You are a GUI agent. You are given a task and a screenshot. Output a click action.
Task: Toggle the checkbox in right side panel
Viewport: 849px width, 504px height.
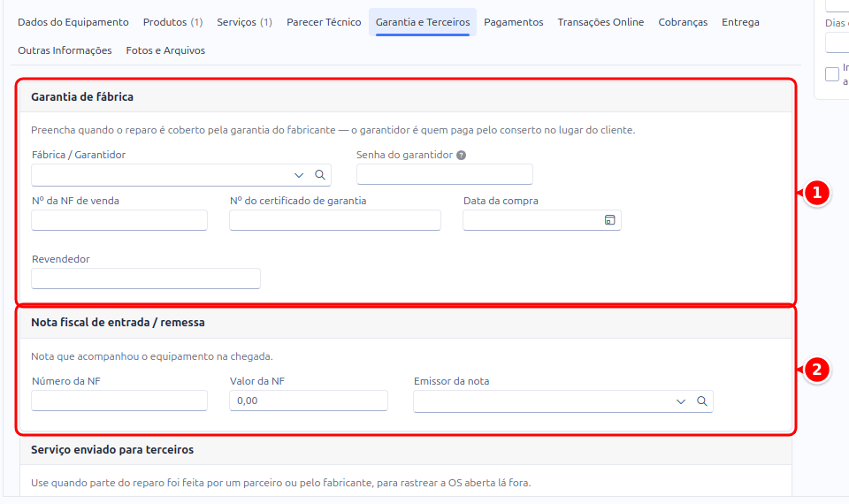832,74
